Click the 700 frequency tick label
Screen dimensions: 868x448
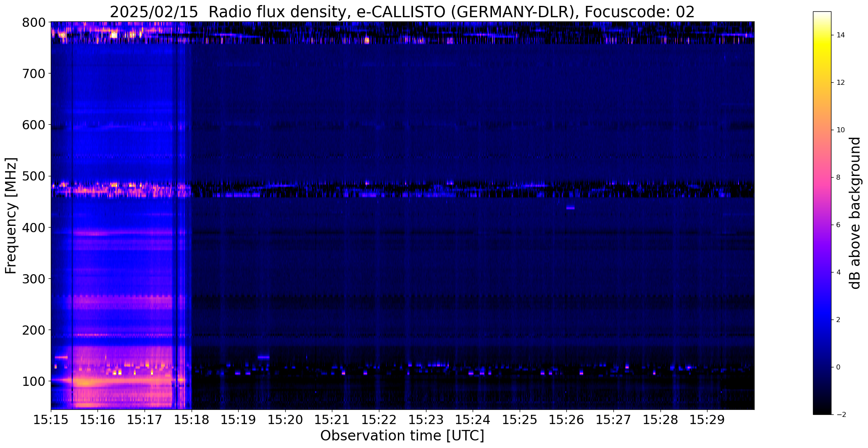[x=33, y=73]
